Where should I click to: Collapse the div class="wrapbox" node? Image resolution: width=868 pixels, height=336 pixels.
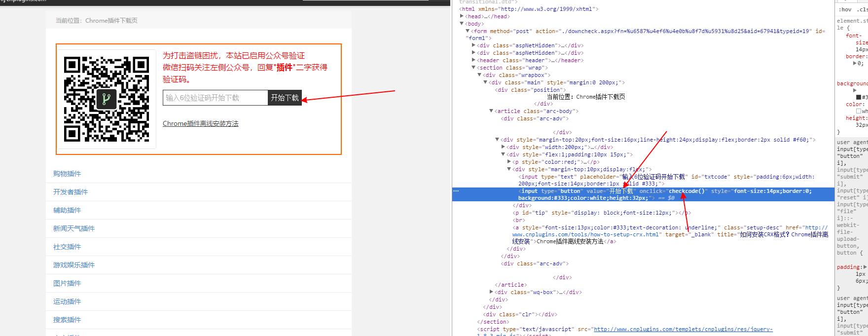(479, 75)
